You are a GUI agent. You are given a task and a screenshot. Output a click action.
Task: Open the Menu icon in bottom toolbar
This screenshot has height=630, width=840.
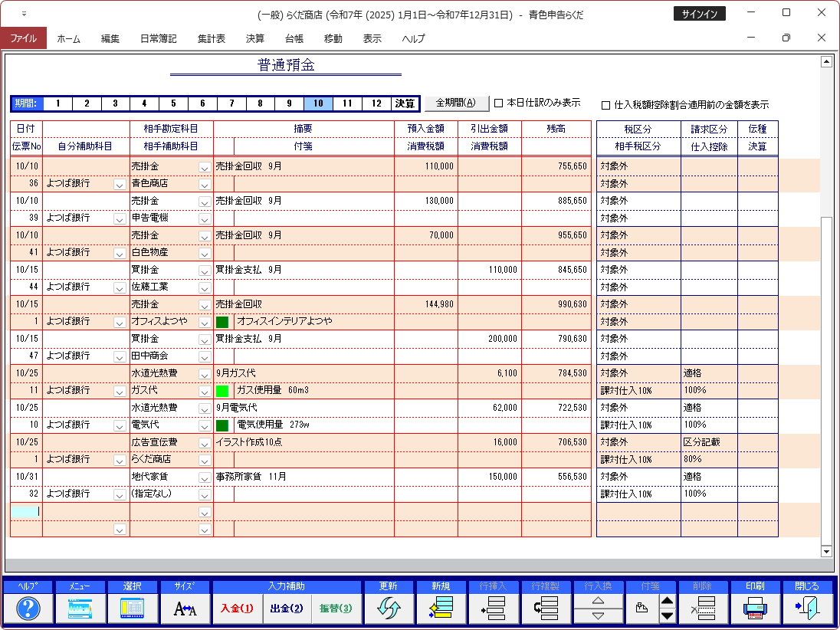80,609
